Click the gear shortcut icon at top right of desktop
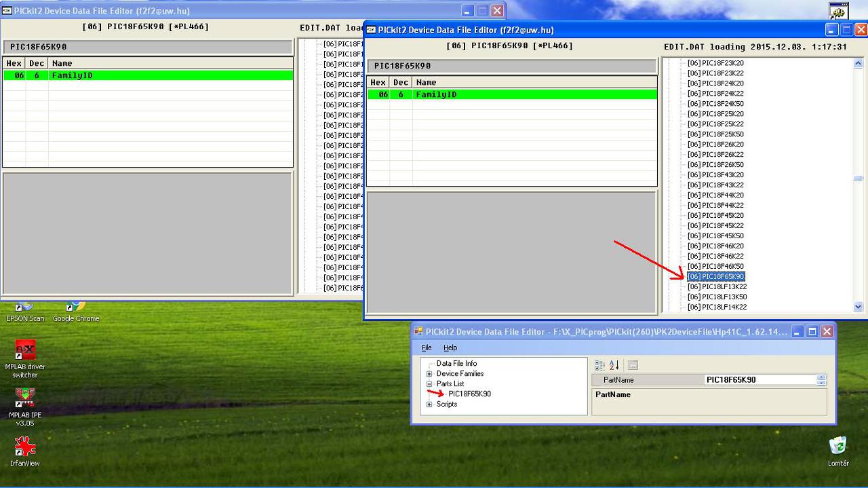This screenshot has width=868, height=488. tap(839, 11)
